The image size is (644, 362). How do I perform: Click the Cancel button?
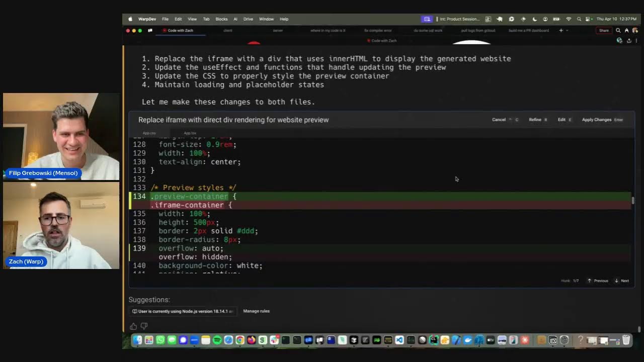coord(505,120)
